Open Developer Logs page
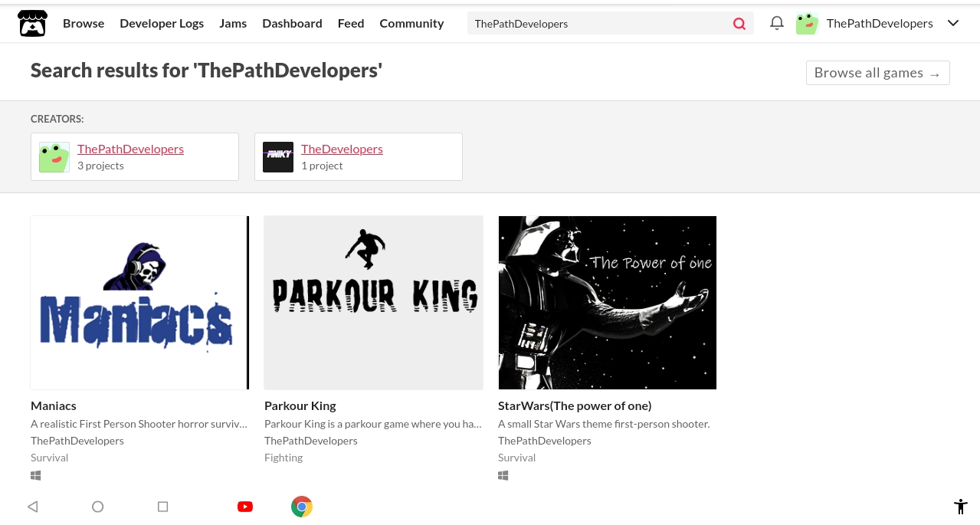 click(162, 23)
